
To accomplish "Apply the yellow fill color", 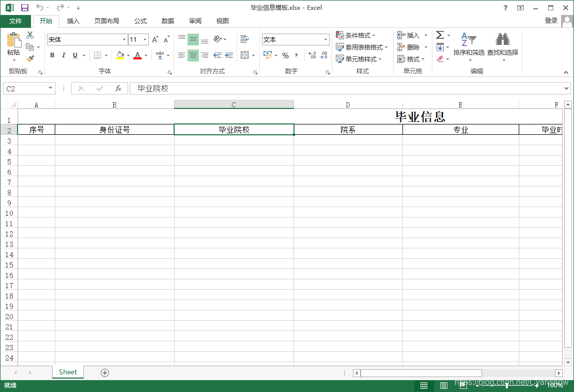I will tap(120, 55).
